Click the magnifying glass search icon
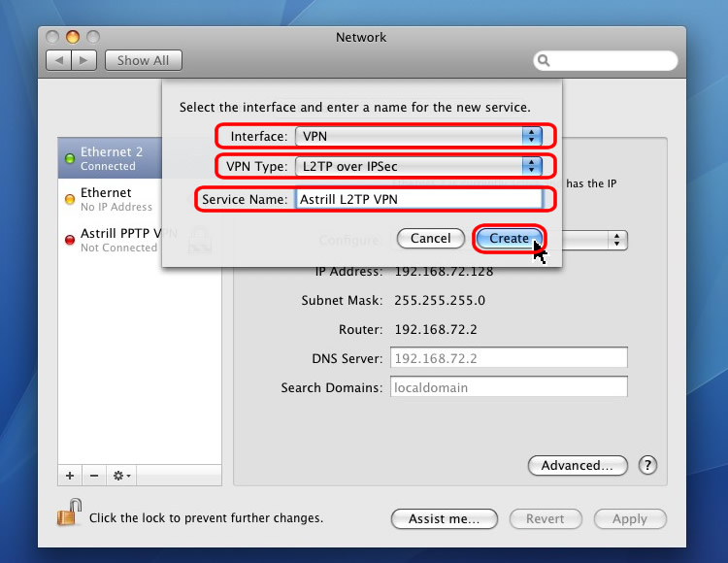The height and width of the screenshot is (563, 728). click(544, 61)
